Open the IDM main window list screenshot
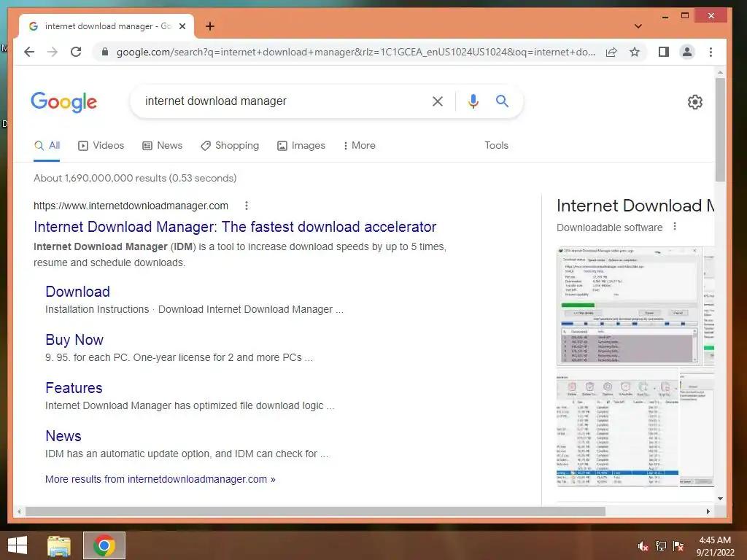Screen dimensions: 747x560 pos(617,427)
